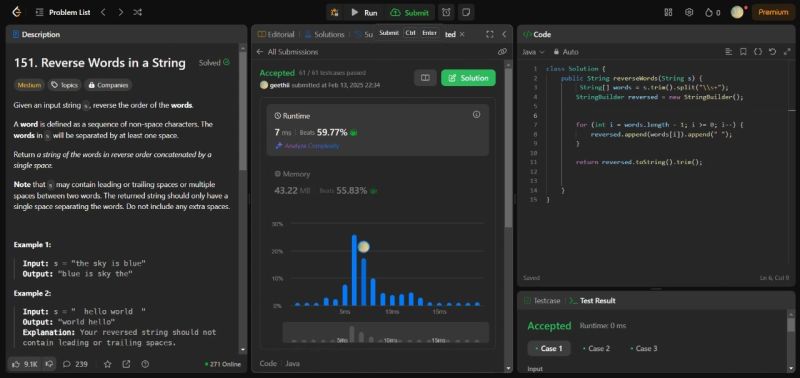Reset code to default icon
Image resolution: width=800 pixels, height=378 pixels.
point(772,52)
